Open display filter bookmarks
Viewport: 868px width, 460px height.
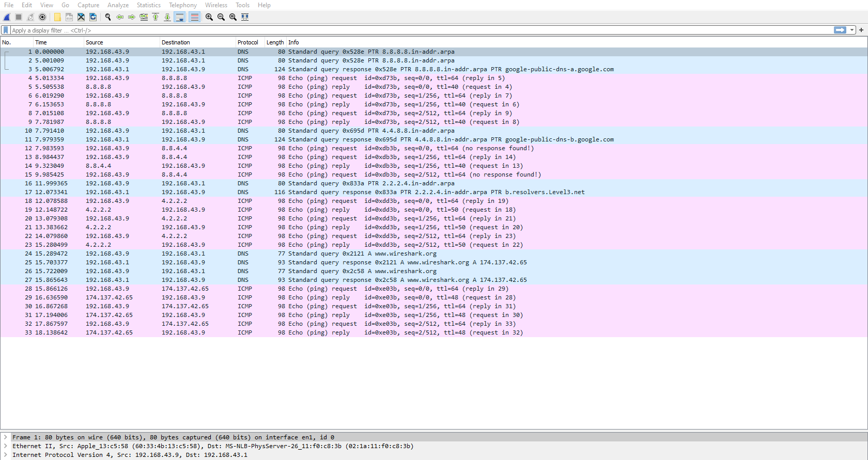pos(6,30)
